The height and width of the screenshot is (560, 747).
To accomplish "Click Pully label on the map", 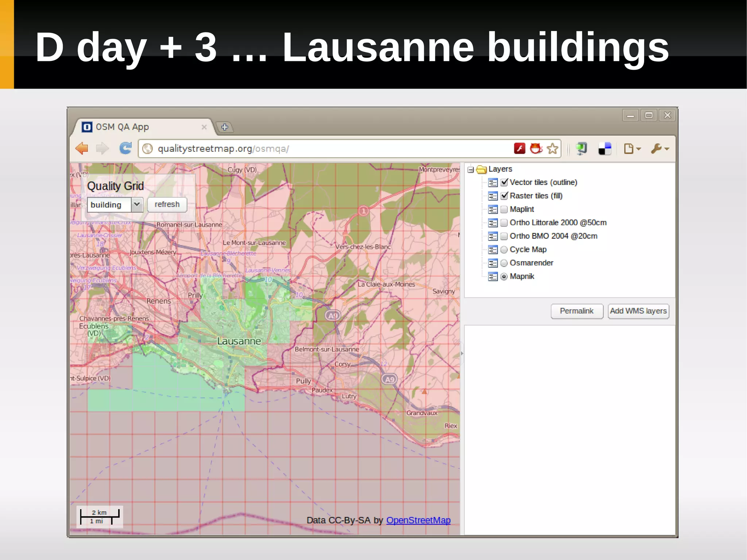I will (303, 381).
